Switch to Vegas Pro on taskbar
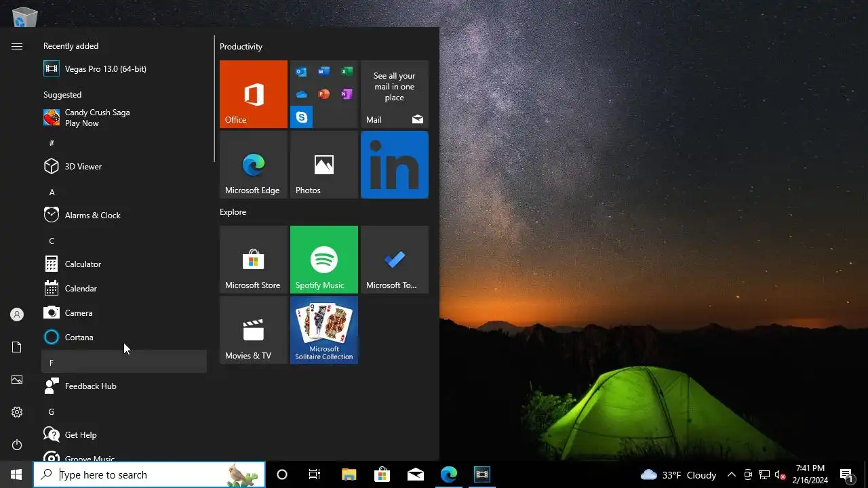 pyautogui.click(x=482, y=474)
